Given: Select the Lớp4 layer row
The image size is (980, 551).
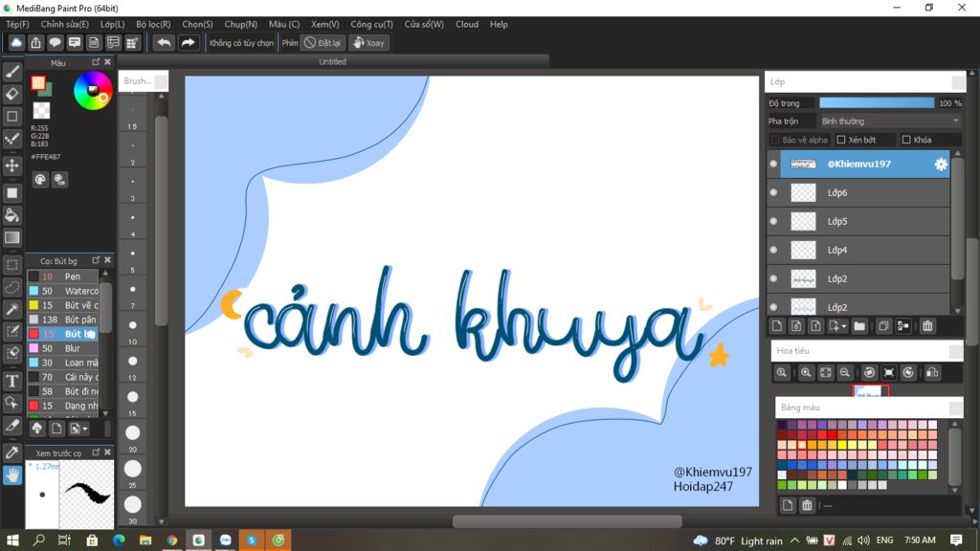Looking at the screenshot, I should click(x=858, y=250).
